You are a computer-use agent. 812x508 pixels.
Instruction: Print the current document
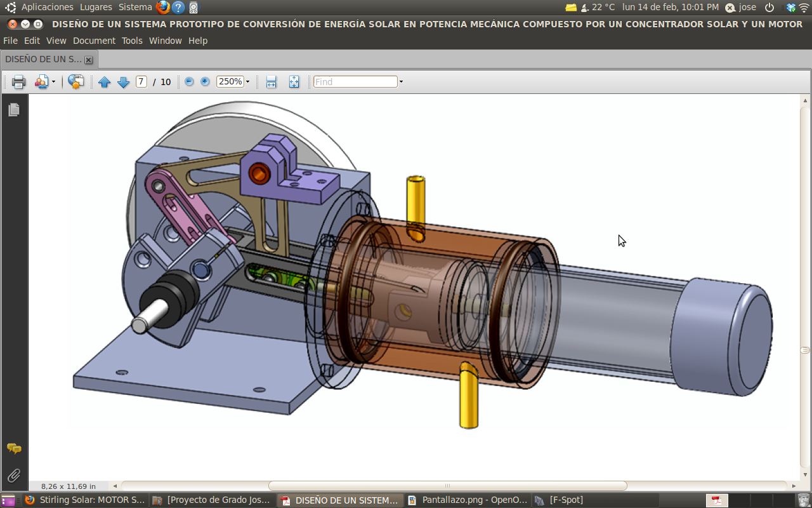coord(18,81)
